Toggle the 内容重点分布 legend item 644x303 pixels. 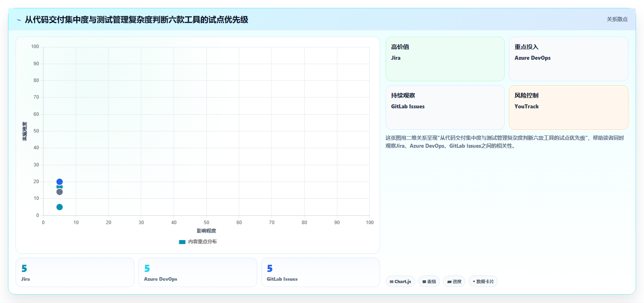coord(198,242)
